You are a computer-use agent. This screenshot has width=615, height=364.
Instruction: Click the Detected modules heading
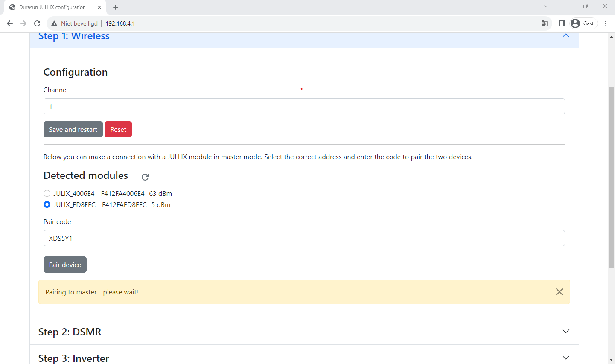coord(86,175)
